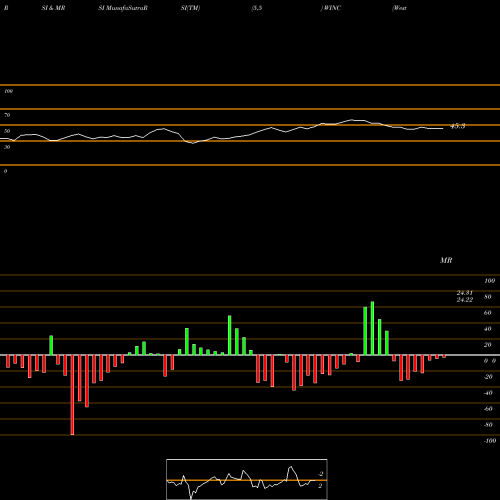Click the RSI axis label 50
Screen dimensions: 500x500
(7, 131)
